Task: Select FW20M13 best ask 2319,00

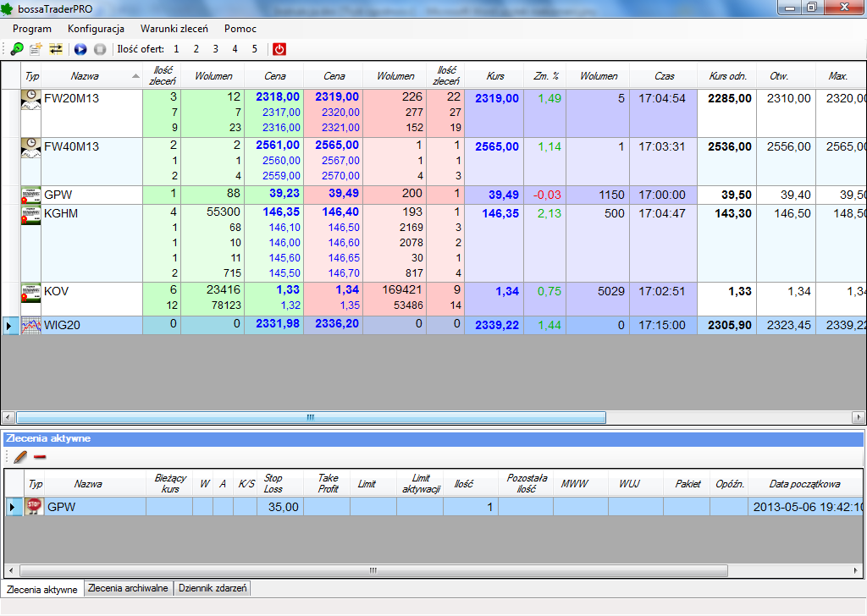Action: 337,97
